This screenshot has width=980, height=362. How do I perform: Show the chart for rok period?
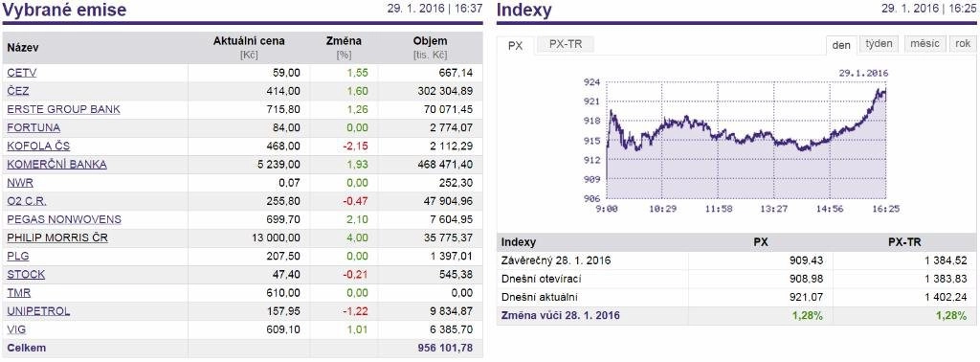[x=963, y=44]
